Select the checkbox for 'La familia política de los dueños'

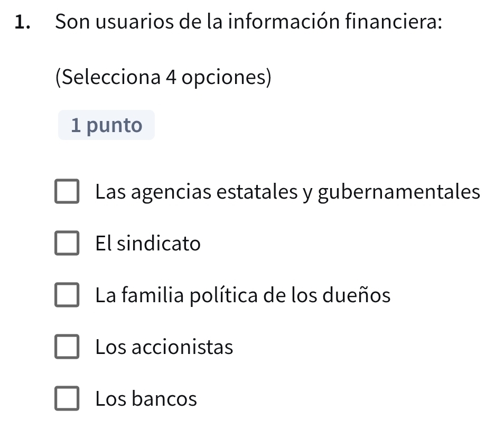pos(67,295)
